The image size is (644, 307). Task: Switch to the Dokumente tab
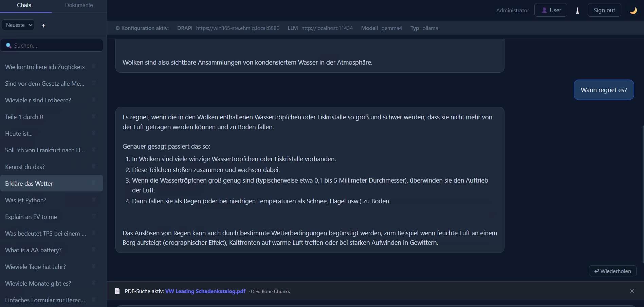coord(79,5)
